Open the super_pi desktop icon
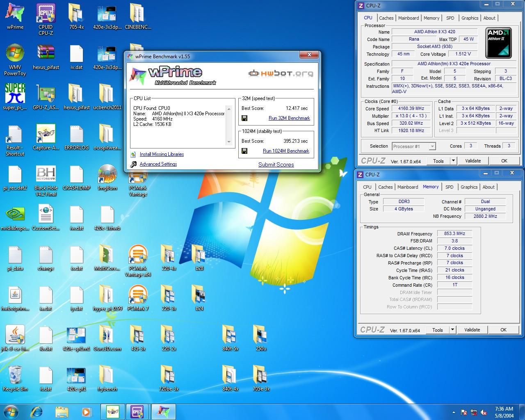This screenshot has width=525, height=420. 15,97
